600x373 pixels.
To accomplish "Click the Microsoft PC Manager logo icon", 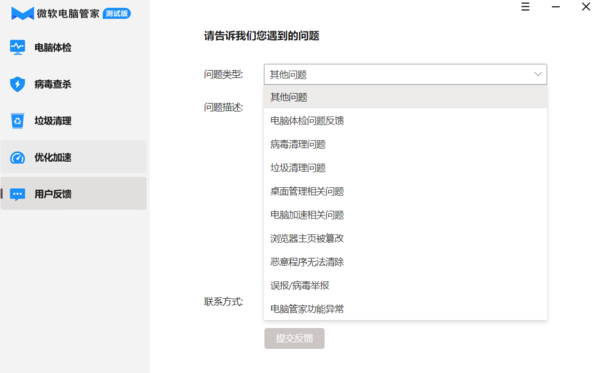I will (x=23, y=13).
